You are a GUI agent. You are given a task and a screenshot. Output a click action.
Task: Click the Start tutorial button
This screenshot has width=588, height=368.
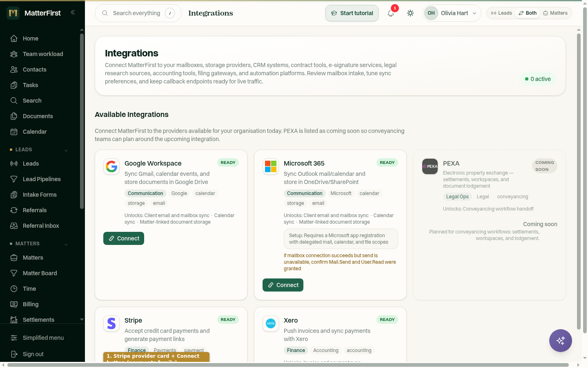click(x=352, y=13)
